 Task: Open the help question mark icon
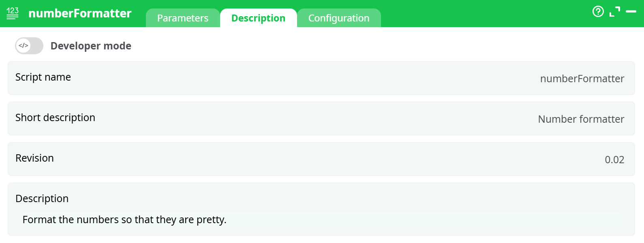[598, 11]
